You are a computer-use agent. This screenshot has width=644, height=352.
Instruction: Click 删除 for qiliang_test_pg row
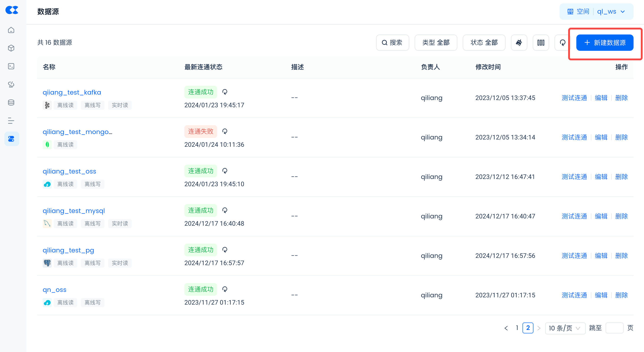click(621, 256)
